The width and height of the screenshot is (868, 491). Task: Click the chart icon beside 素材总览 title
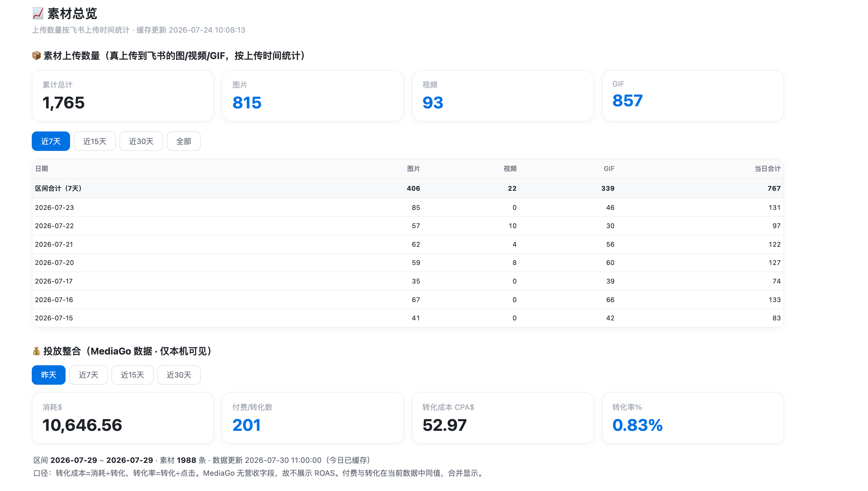(38, 13)
